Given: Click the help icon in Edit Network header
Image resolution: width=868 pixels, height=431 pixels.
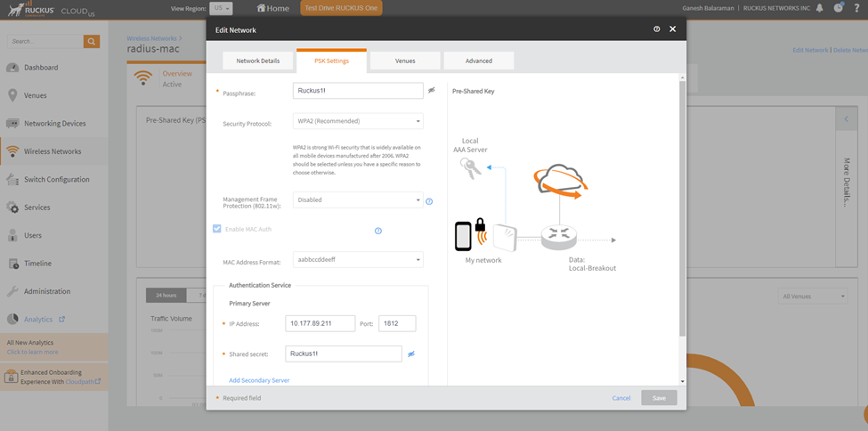Looking at the screenshot, I should click(657, 29).
